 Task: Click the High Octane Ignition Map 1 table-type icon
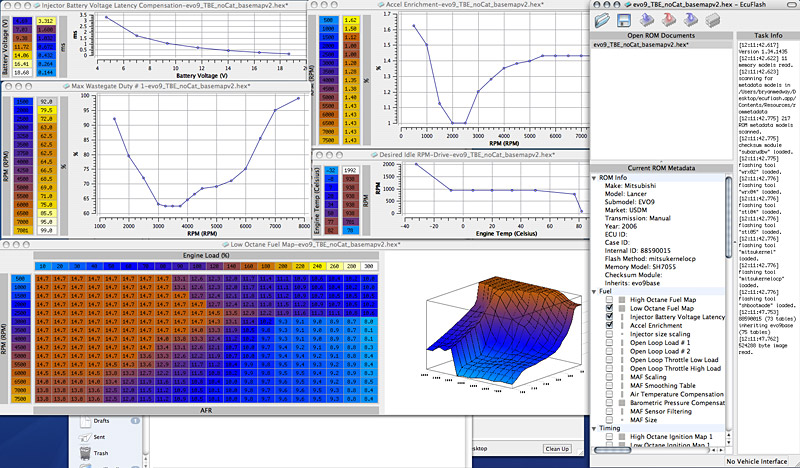point(622,437)
